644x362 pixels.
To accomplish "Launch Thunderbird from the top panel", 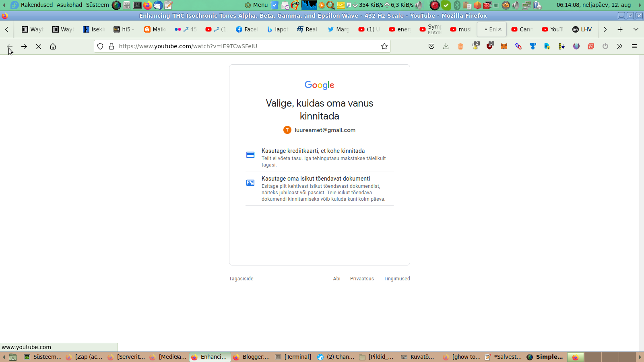I will [158, 5].
